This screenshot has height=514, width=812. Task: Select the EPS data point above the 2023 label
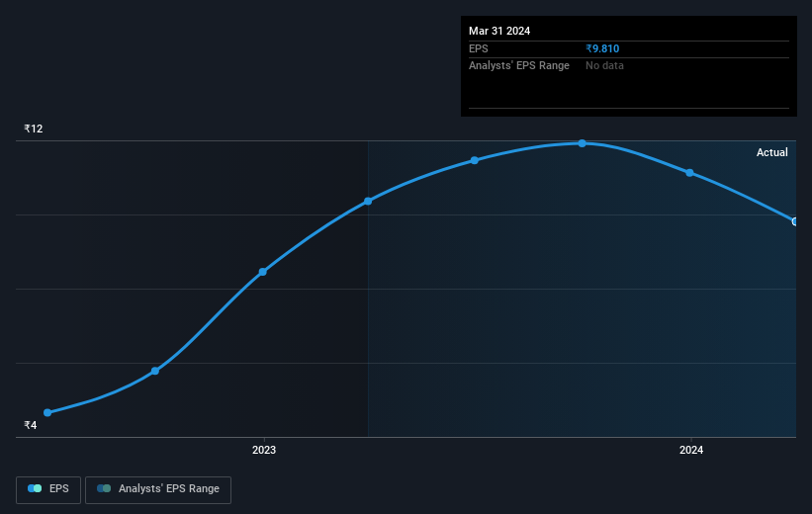(262, 272)
